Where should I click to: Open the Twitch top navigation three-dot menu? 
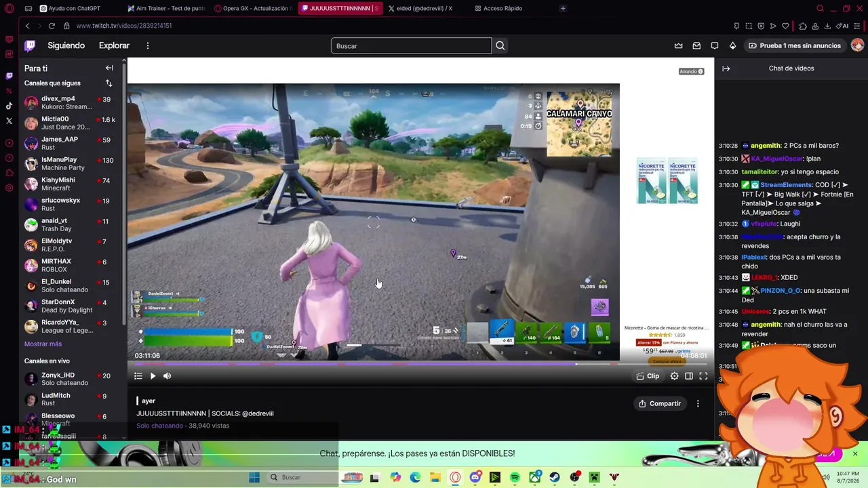pyautogui.click(x=147, y=45)
